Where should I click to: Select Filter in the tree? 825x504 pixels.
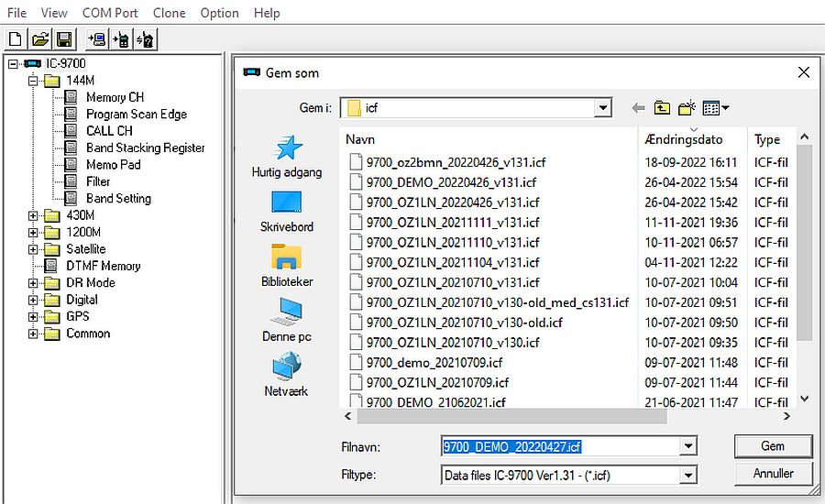point(98,181)
